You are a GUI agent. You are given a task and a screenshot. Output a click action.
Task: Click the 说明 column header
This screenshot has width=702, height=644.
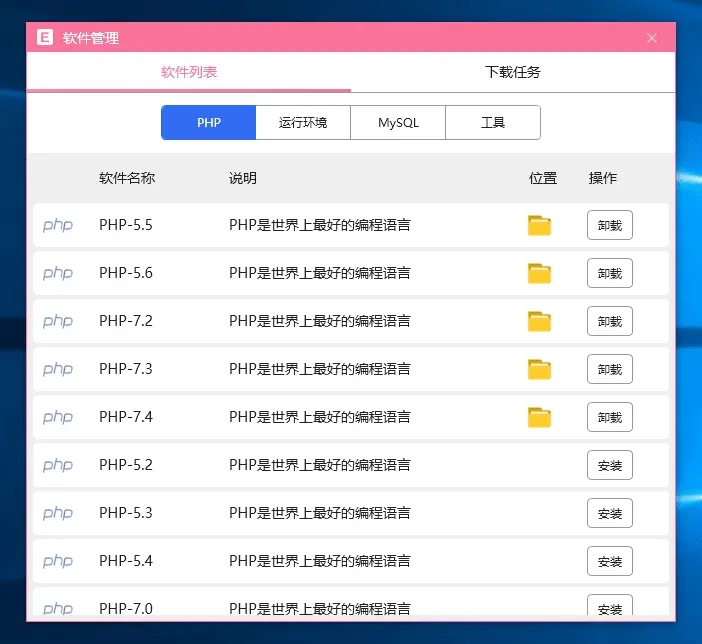pyautogui.click(x=243, y=178)
